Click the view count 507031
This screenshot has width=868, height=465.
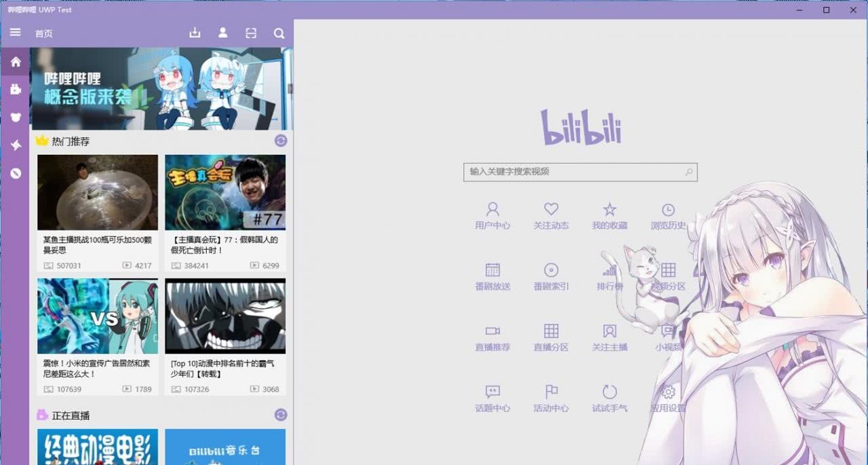69,265
